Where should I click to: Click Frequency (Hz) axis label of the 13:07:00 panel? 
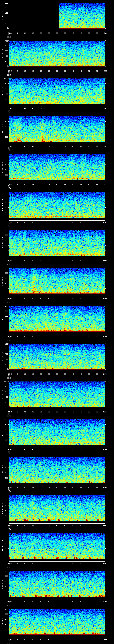pos(3,129)
